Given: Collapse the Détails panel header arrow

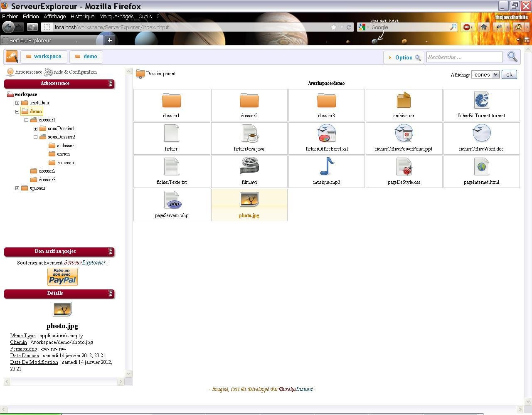Looking at the screenshot, I should tap(111, 294).
